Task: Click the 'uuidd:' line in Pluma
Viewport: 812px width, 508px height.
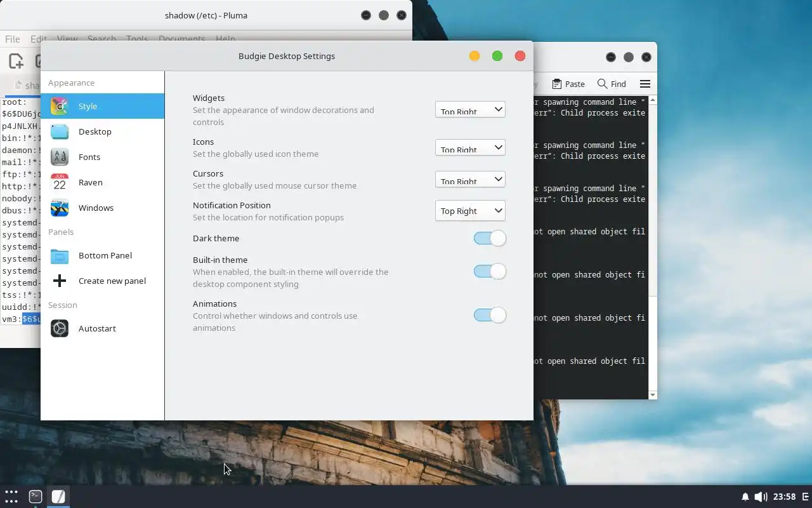Action: click(x=21, y=307)
